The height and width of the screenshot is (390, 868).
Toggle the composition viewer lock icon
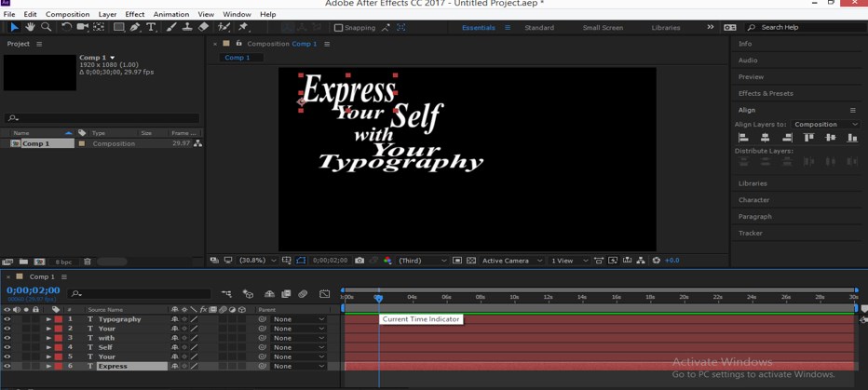pyautogui.click(x=239, y=43)
